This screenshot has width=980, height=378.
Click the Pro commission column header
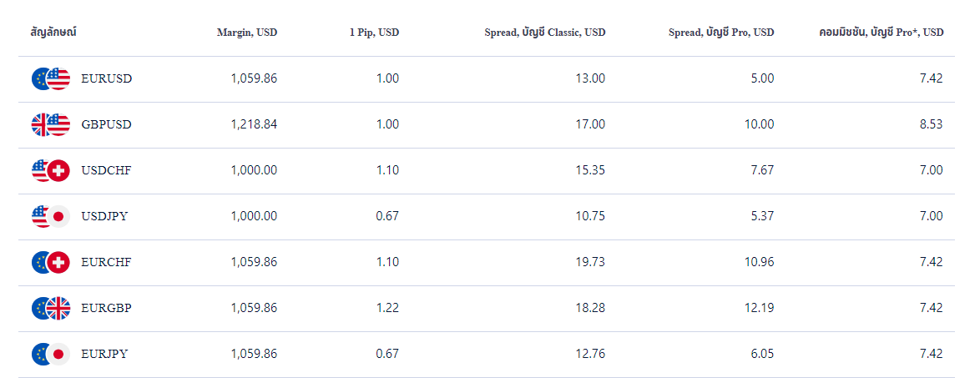[881, 33]
